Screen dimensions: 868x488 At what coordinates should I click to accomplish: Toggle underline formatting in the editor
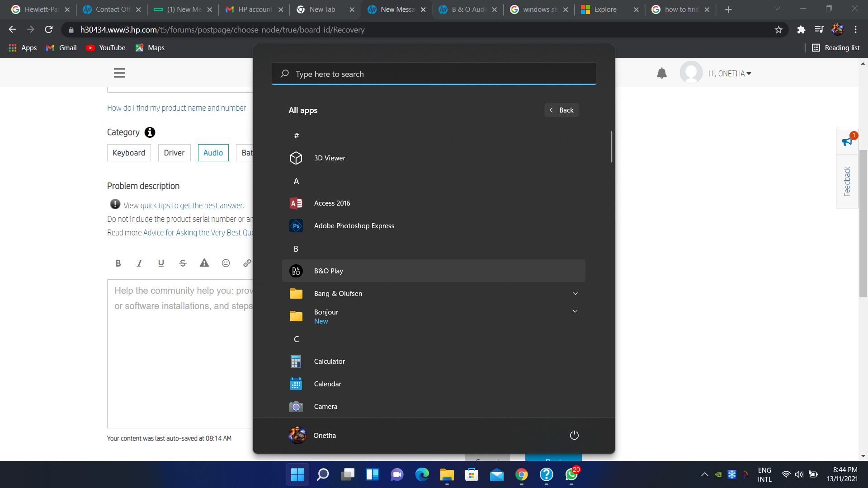(161, 263)
